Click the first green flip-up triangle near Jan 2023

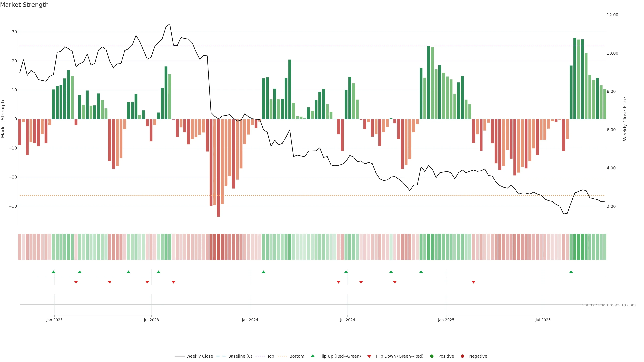click(53, 272)
